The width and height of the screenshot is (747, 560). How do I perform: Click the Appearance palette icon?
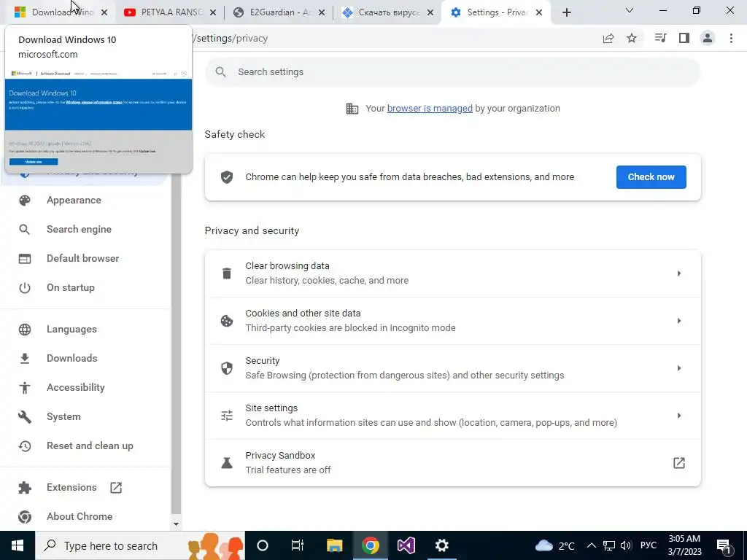tap(25, 201)
